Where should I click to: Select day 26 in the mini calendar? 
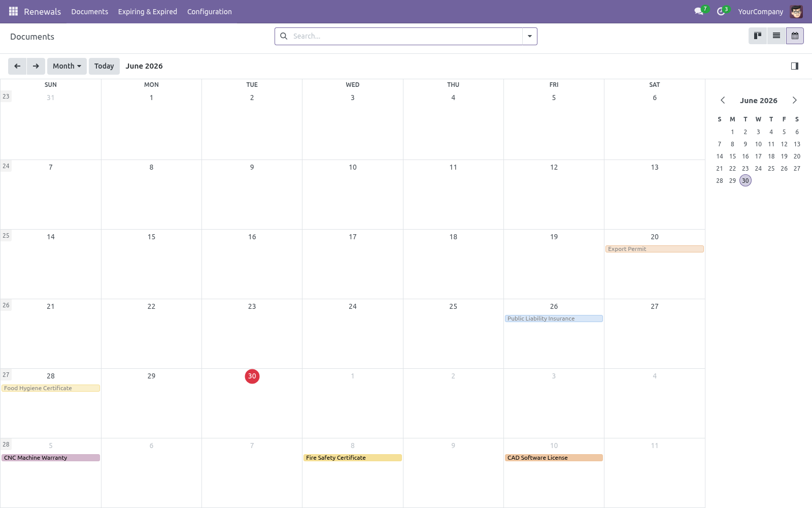pos(784,169)
